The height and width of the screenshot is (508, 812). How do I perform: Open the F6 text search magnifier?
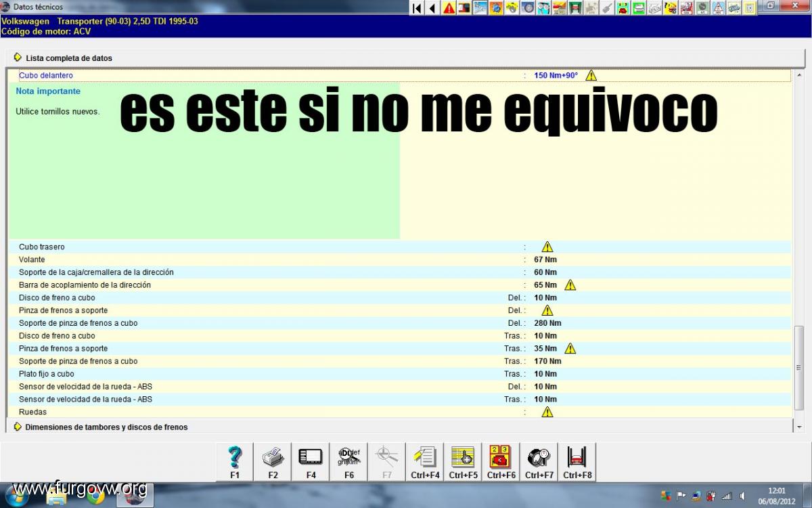348,462
